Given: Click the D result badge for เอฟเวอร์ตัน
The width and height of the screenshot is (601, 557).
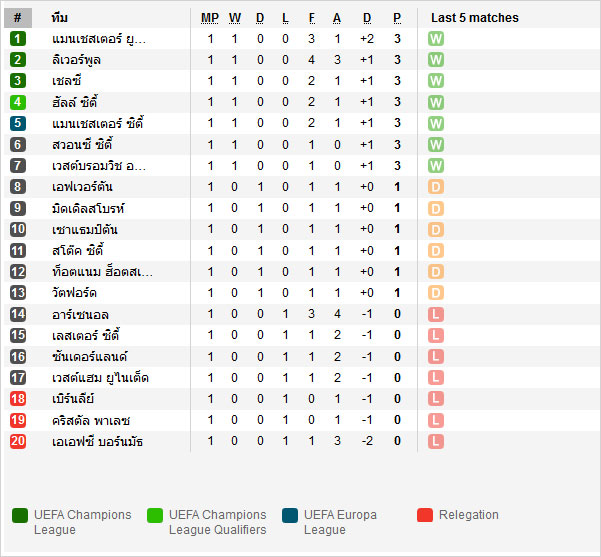Looking at the screenshot, I should tap(435, 187).
